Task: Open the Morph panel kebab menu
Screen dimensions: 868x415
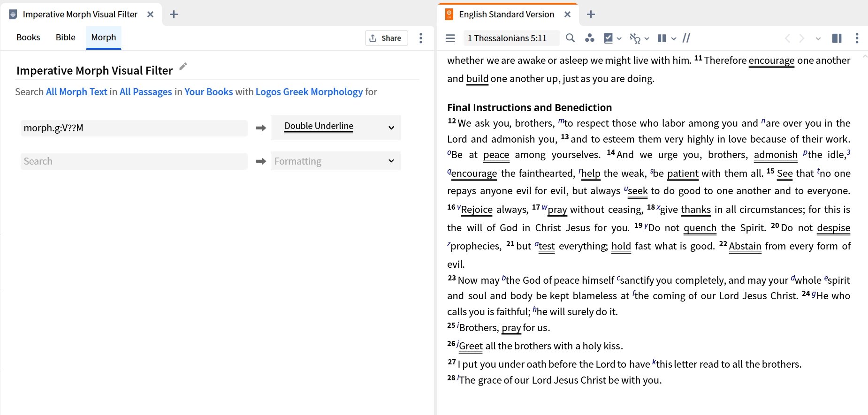Action: pos(420,38)
